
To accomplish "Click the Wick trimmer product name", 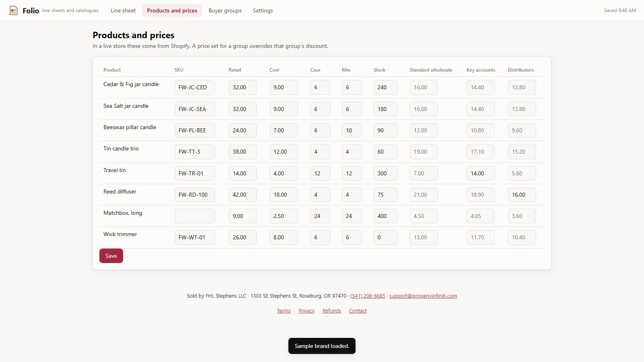I will pos(120,234).
